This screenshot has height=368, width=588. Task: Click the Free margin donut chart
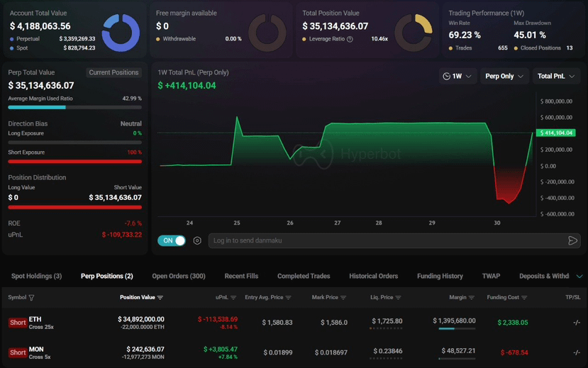click(x=267, y=33)
